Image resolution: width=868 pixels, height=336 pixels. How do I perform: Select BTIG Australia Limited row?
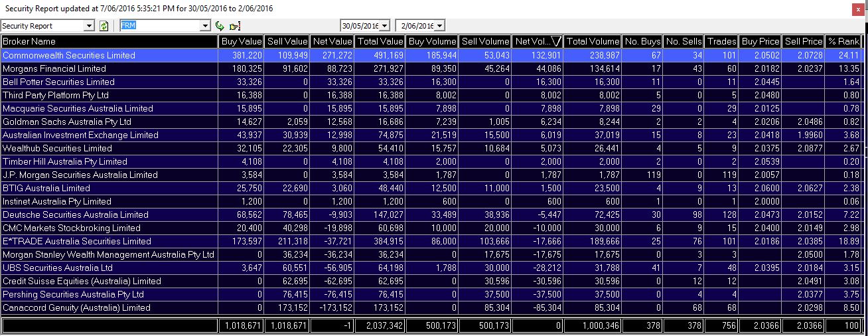[432, 188]
